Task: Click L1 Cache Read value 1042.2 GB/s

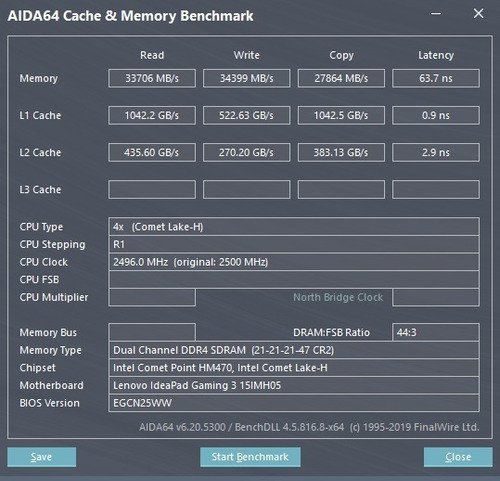Action: coord(152,115)
